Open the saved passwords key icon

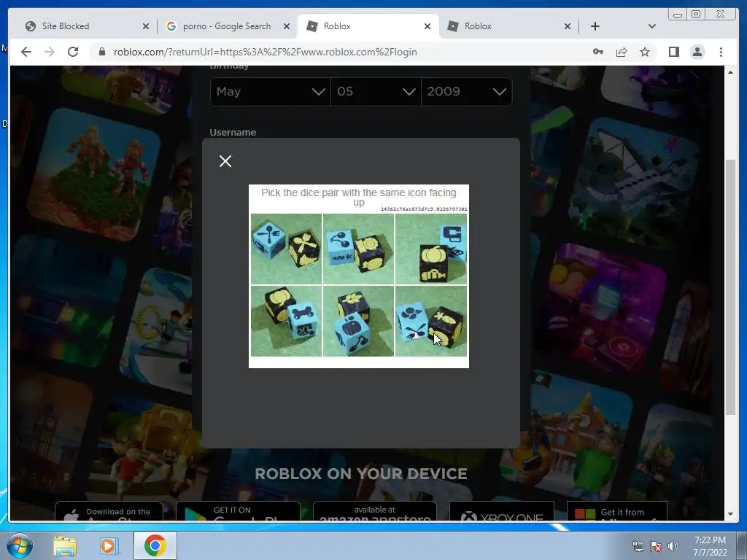point(598,52)
